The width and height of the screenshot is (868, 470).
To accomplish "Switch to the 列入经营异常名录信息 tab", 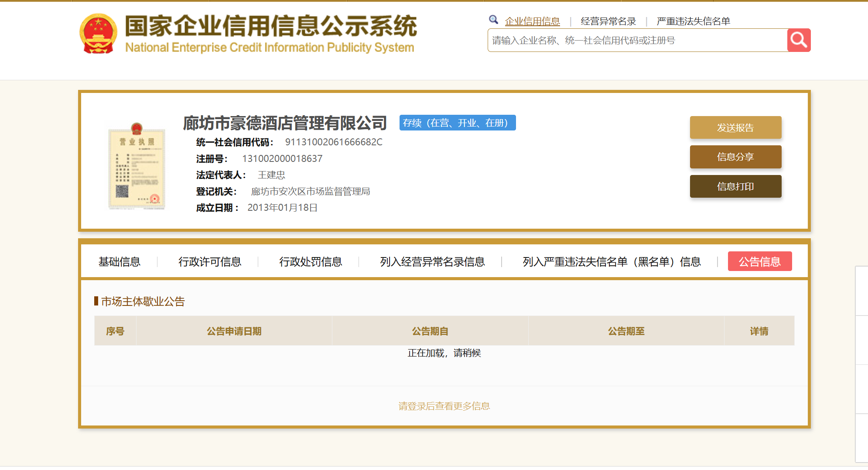I will click(432, 261).
